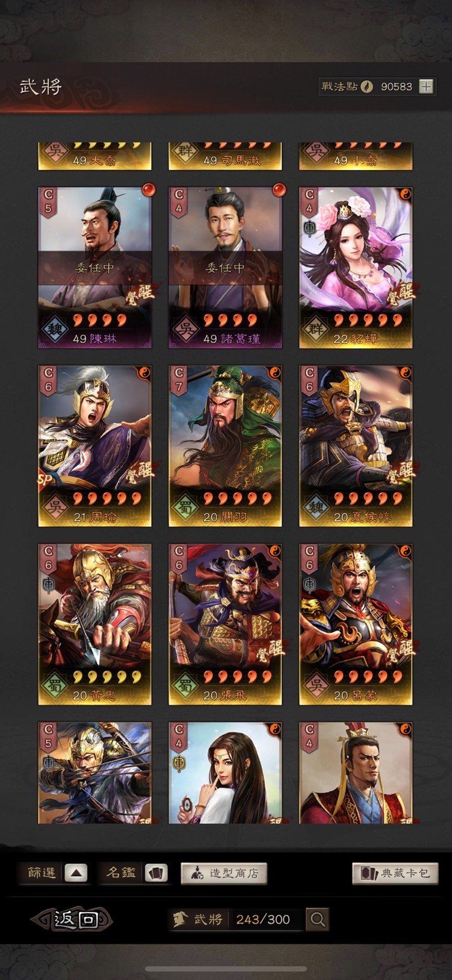
Task: Open the 貂蟬 general card
Action: click(x=356, y=268)
